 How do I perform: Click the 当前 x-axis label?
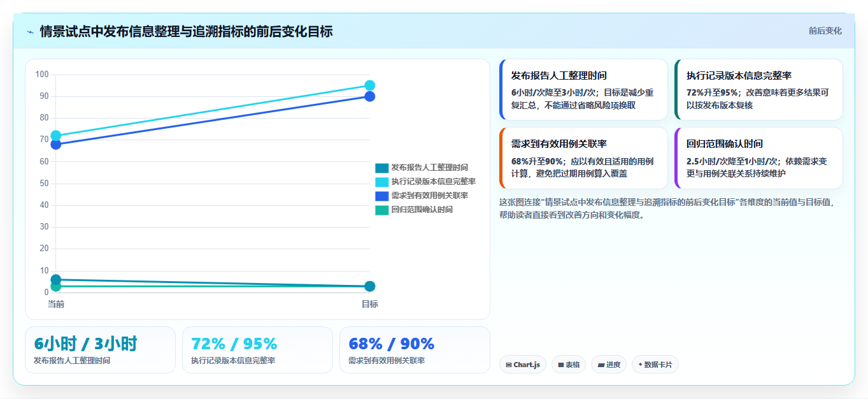click(x=56, y=304)
